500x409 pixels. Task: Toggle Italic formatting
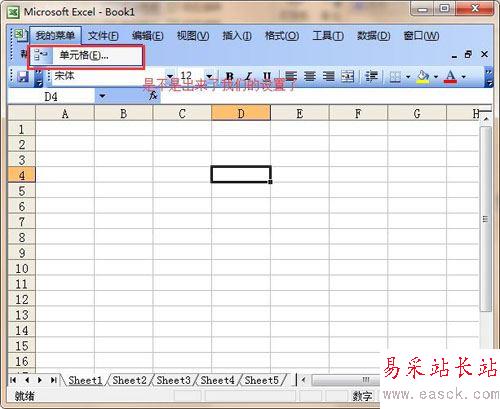(x=248, y=77)
